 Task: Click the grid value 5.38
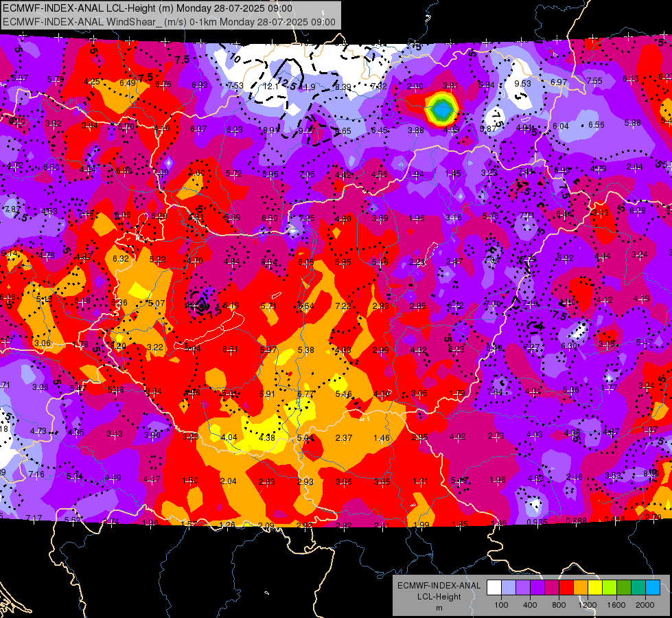[x=306, y=350]
